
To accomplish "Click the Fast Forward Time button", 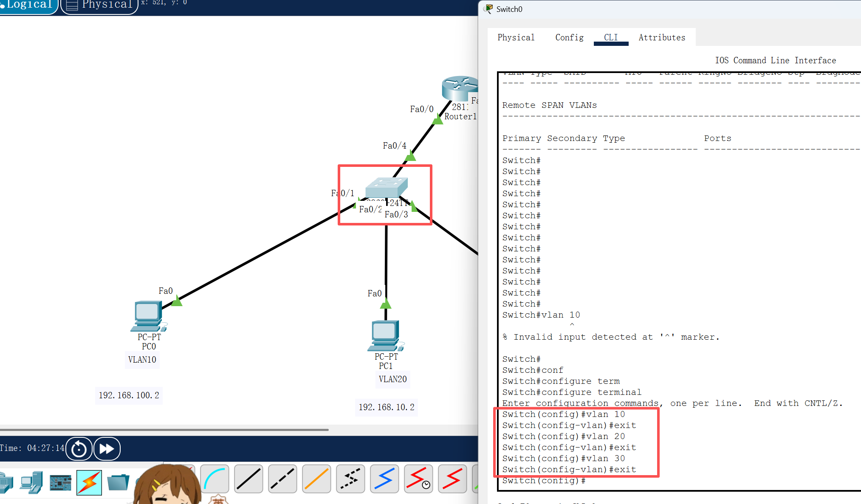I will (x=107, y=449).
